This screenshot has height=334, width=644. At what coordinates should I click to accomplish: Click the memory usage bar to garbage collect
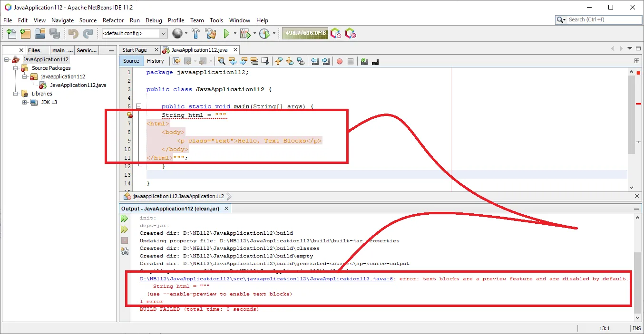click(305, 33)
